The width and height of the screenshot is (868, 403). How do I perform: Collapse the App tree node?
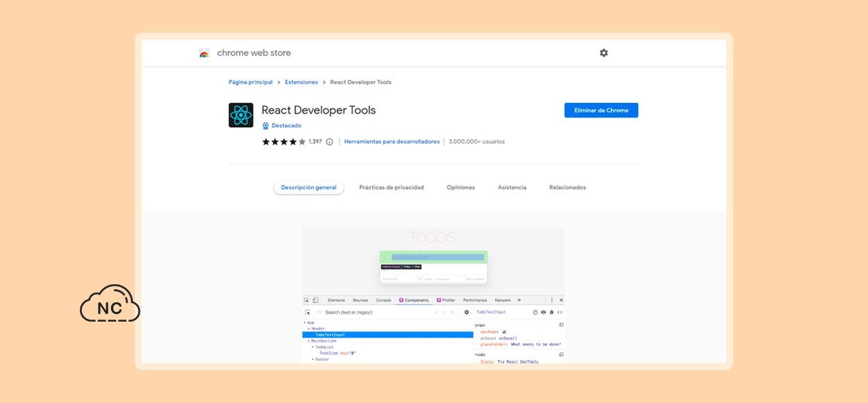pos(305,322)
